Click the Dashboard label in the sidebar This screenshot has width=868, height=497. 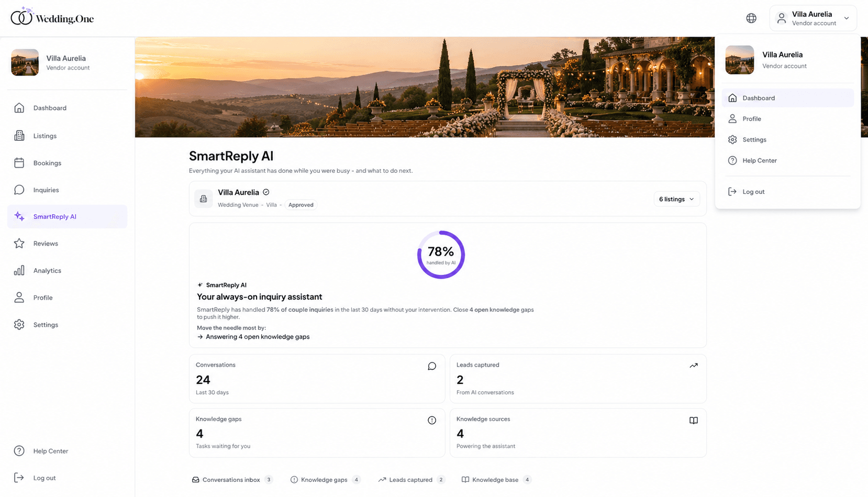coord(50,108)
